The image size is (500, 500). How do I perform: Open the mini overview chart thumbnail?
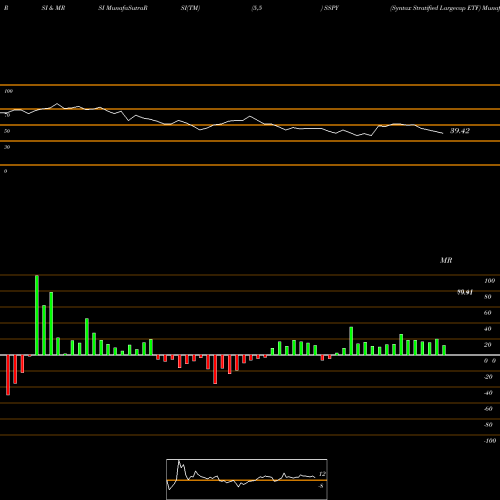point(247,479)
